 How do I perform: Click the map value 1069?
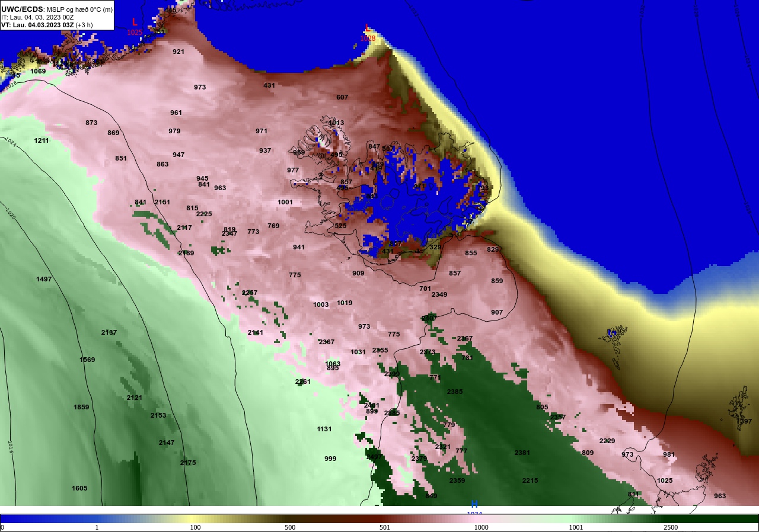[38, 71]
